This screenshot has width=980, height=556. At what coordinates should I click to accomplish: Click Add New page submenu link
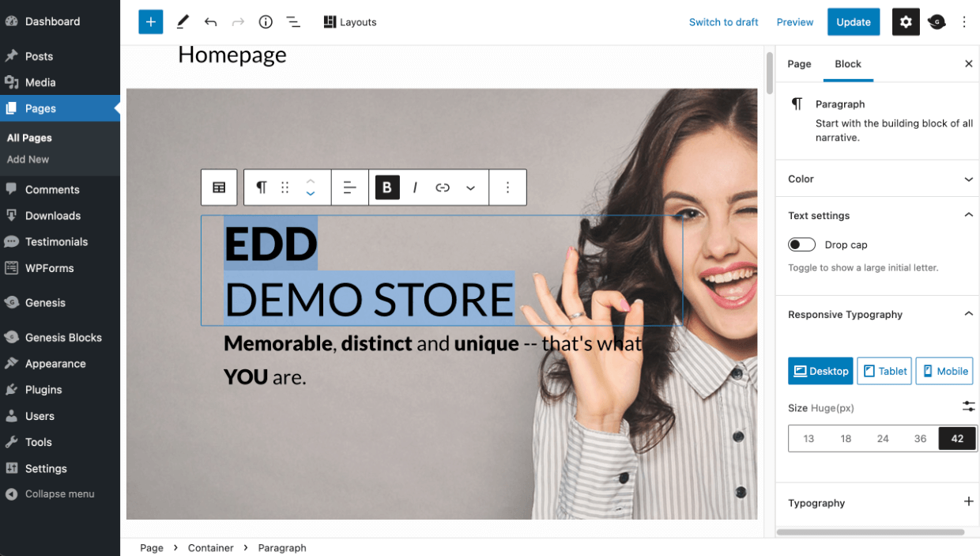[28, 159]
